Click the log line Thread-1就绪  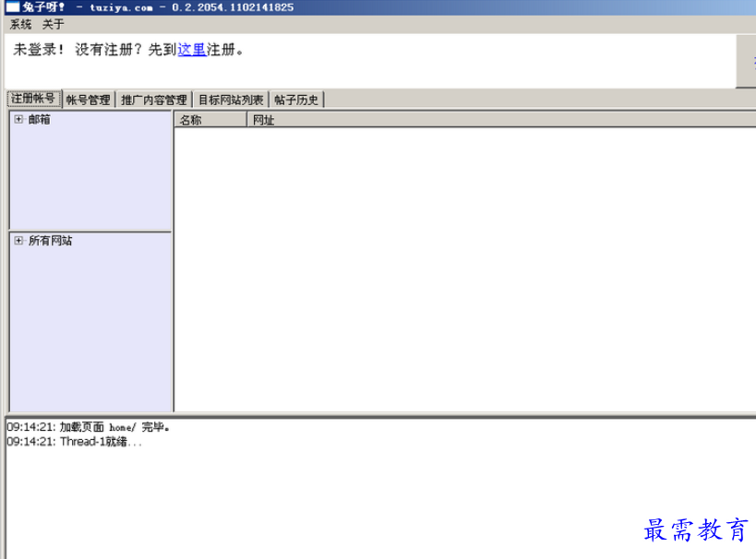(75, 442)
